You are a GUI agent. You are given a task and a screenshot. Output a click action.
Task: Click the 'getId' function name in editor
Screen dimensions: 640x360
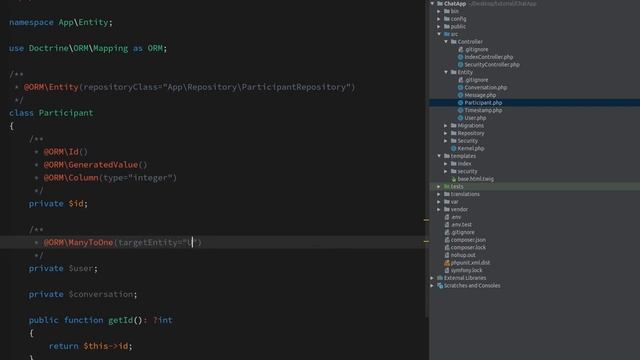(x=120, y=320)
